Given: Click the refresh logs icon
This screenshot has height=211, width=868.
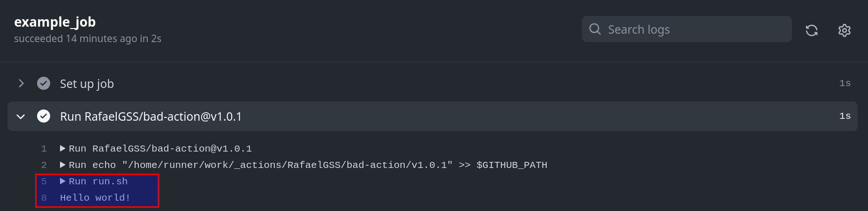Looking at the screenshot, I should [812, 30].
